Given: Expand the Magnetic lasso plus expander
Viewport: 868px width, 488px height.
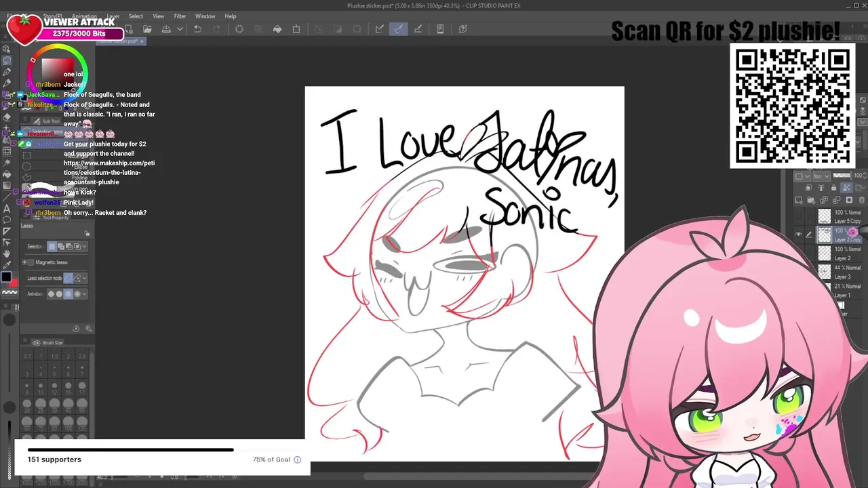Looking at the screenshot, I should point(24,262).
